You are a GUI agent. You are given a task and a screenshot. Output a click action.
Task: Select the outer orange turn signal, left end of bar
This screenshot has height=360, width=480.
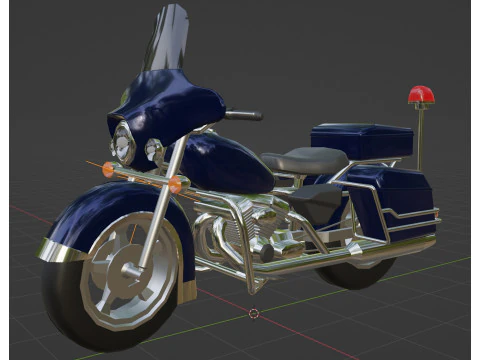click(108, 169)
